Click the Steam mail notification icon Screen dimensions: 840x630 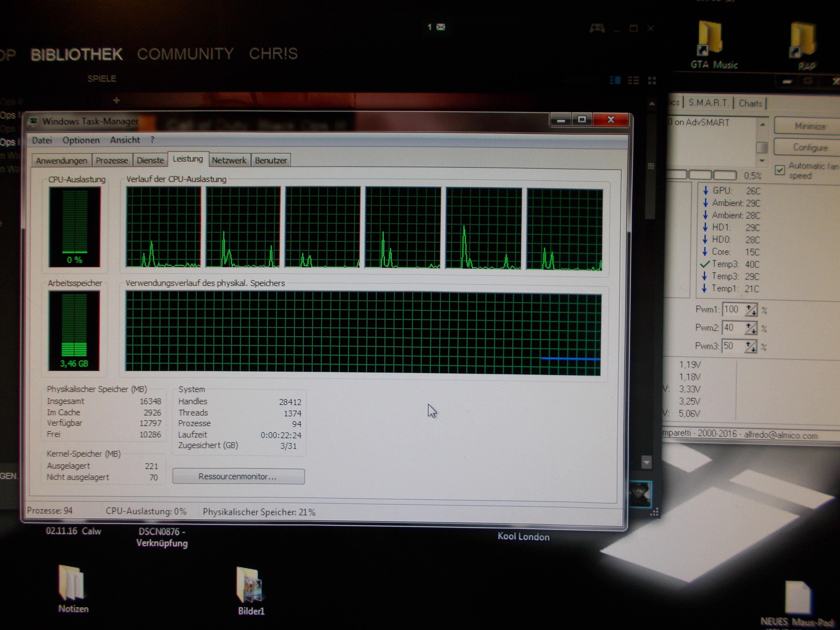click(x=441, y=27)
